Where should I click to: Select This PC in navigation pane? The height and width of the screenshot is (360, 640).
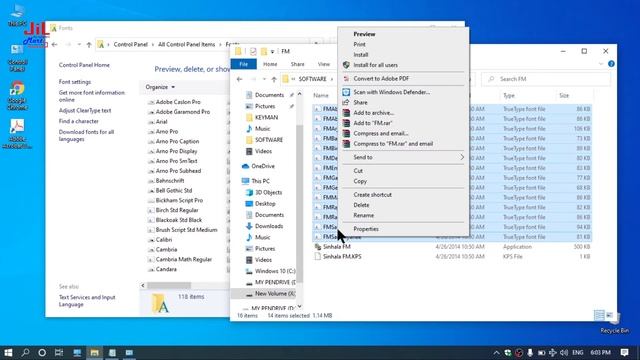click(260, 181)
